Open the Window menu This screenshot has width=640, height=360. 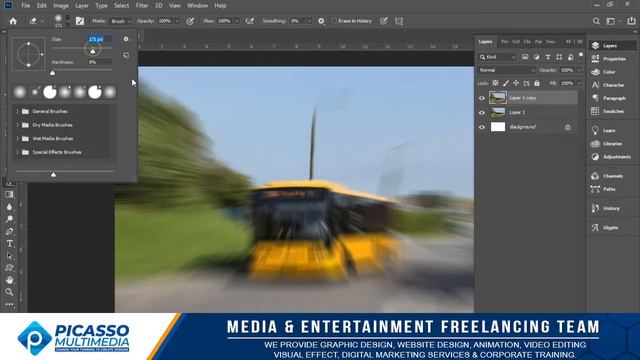[x=198, y=6]
